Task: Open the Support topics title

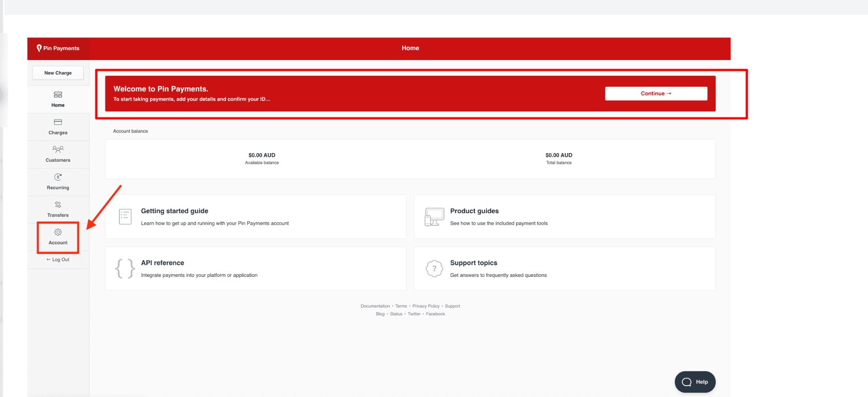Action: [x=473, y=263]
